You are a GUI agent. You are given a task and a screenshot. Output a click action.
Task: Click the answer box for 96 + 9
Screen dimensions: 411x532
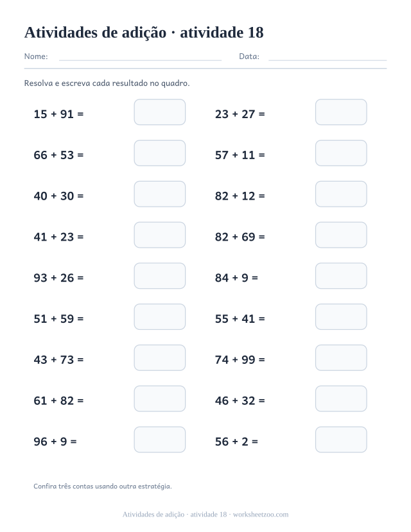pyautogui.click(x=159, y=440)
